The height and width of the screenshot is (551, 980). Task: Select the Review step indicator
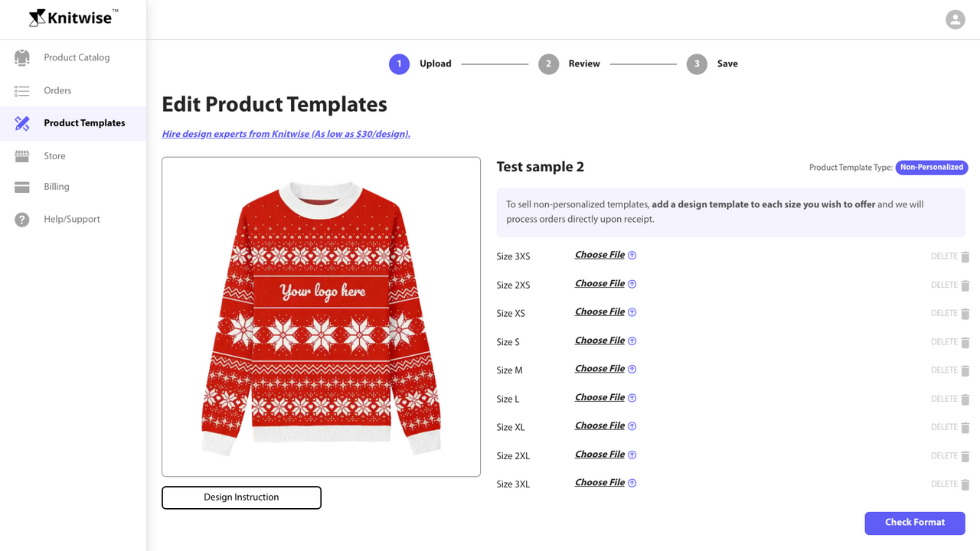[x=548, y=64]
